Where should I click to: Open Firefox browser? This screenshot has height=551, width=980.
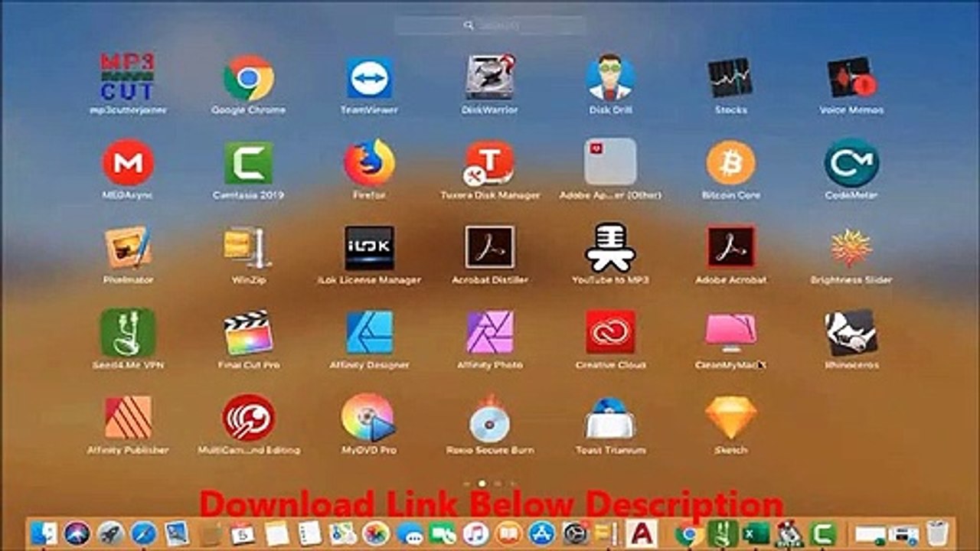[370, 162]
